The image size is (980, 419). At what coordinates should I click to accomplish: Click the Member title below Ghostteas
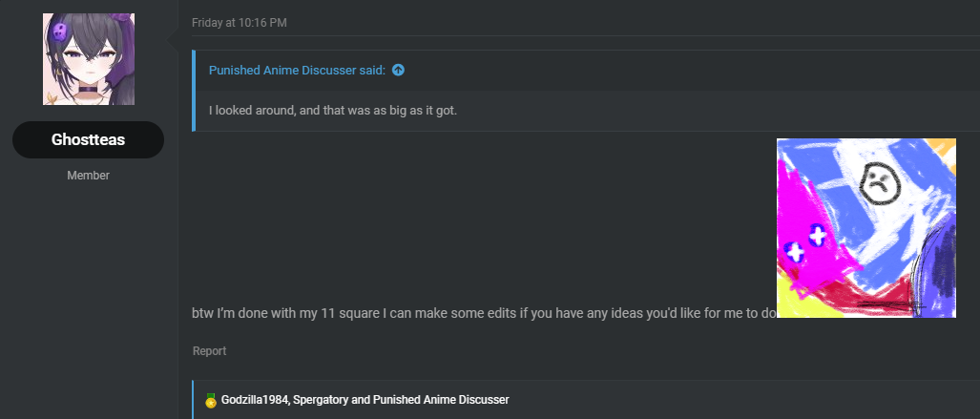pos(88,176)
